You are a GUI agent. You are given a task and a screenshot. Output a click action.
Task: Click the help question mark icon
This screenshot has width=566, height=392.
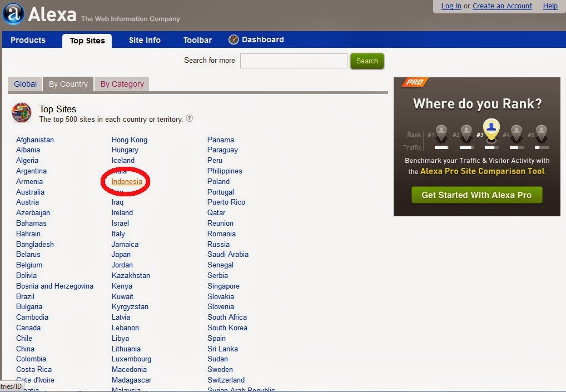pyautogui.click(x=189, y=118)
